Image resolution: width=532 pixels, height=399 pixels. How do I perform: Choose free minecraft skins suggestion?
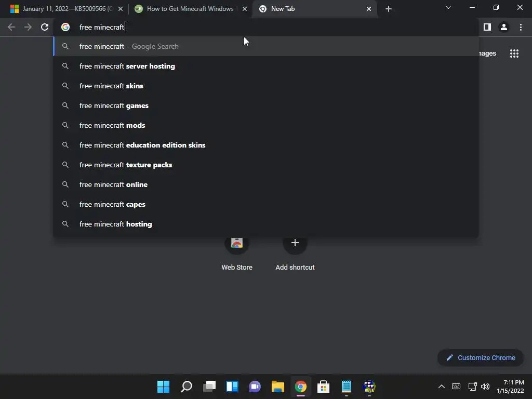pyautogui.click(x=265, y=86)
